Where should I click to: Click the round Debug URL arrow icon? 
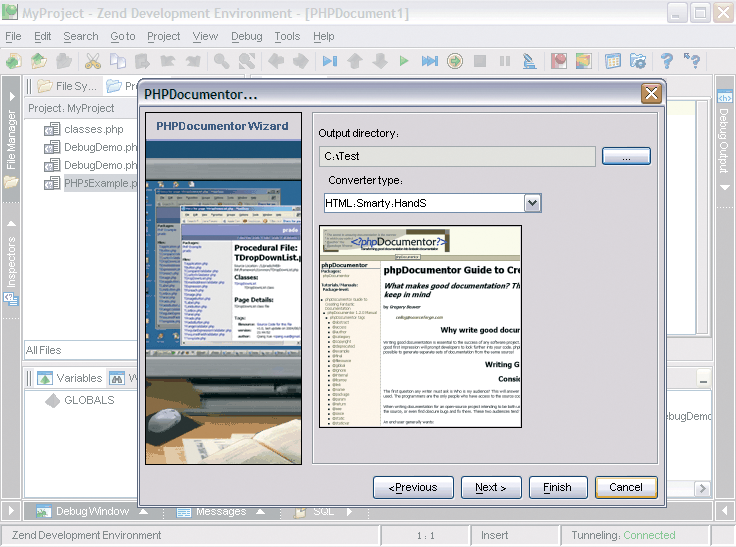[x=454, y=61]
